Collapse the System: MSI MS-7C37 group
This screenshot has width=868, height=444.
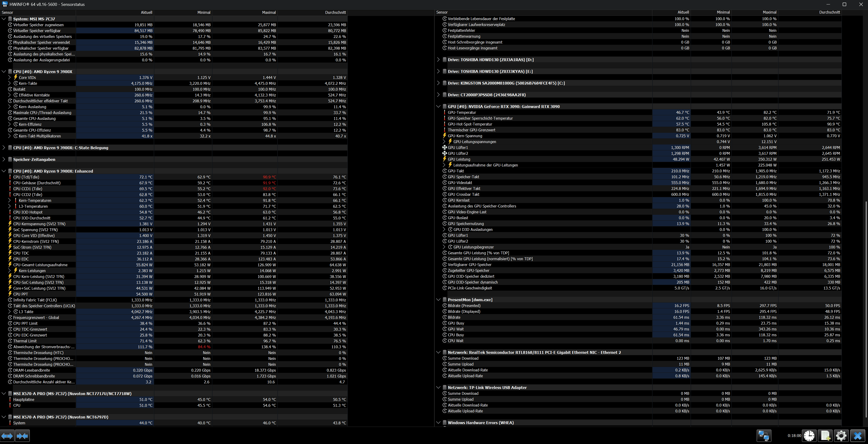pyautogui.click(x=4, y=19)
